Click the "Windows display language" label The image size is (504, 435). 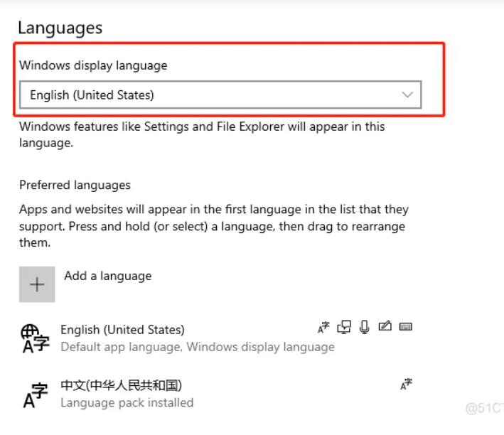click(x=93, y=65)
